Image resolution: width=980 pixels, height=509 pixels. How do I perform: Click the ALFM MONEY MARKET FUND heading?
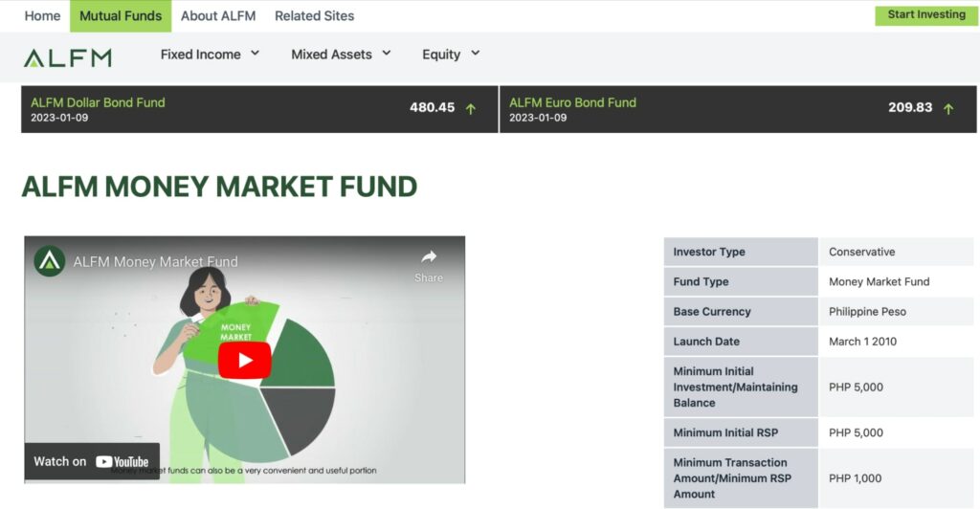click(219, 187)
